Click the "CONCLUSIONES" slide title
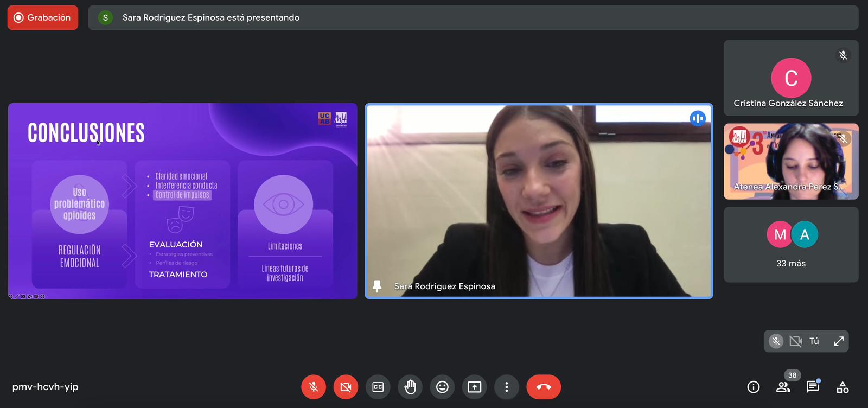 (x=86, y=133)
